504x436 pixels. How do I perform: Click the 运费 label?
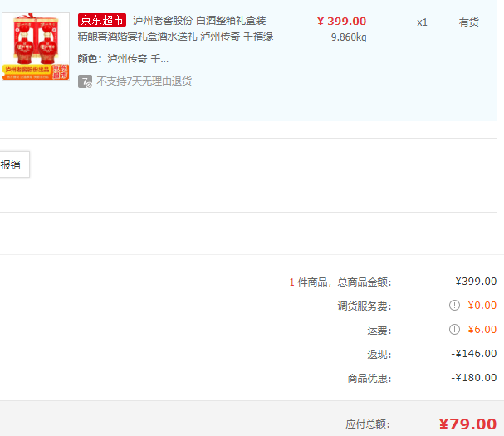coord(379,331)
